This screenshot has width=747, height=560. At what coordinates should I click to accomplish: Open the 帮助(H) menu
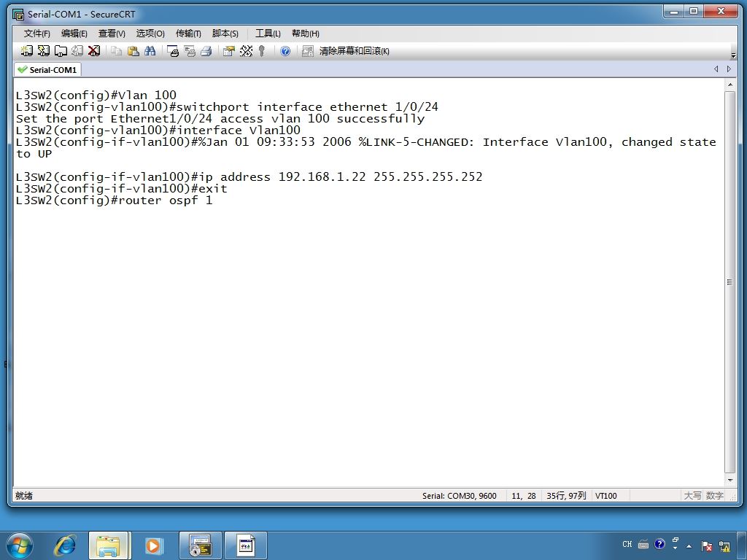[306, 34]
